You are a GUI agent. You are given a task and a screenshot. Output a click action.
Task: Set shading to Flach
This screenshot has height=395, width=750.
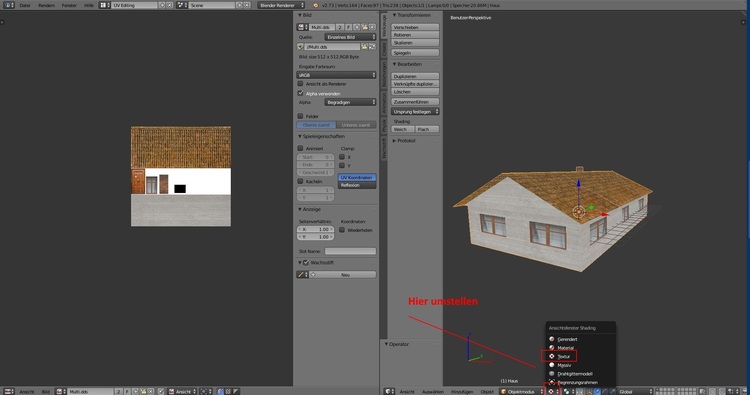point(427,129)
